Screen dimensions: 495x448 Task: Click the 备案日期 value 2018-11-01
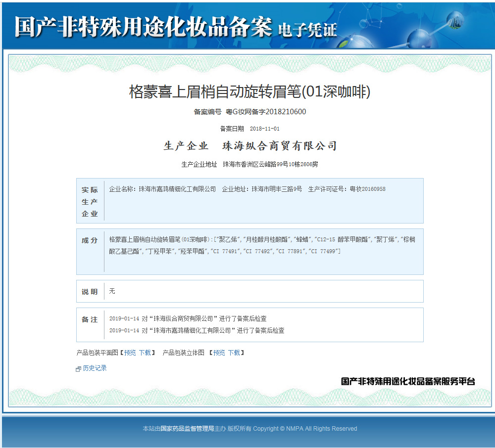click(x=264, y=129)
